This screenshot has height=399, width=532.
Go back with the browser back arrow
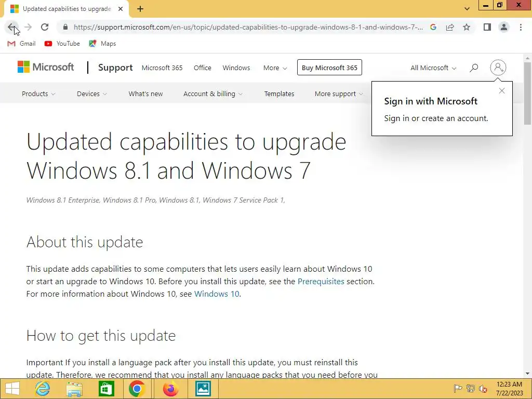click(12, 27)
